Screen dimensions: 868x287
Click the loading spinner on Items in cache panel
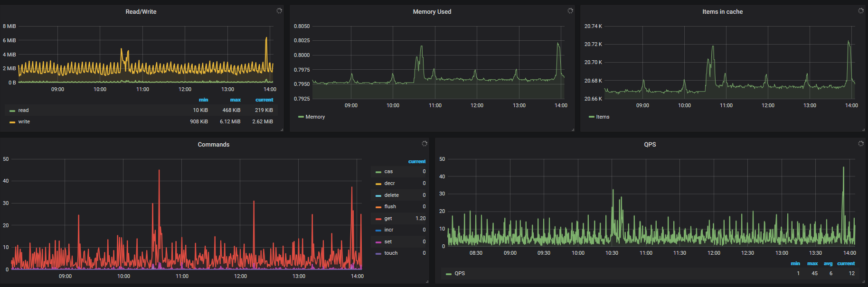861,10
